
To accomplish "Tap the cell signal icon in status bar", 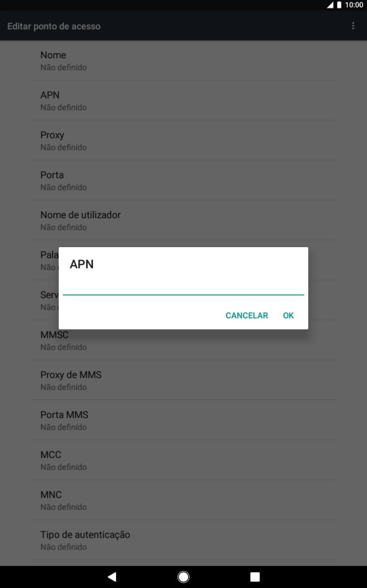I will [330, 5].
